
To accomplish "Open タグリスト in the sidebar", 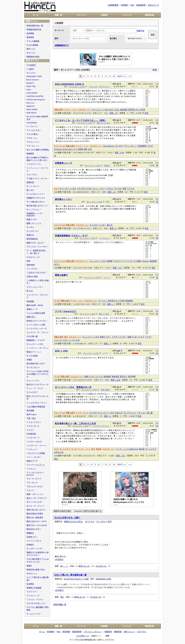I will coord(31,53).
